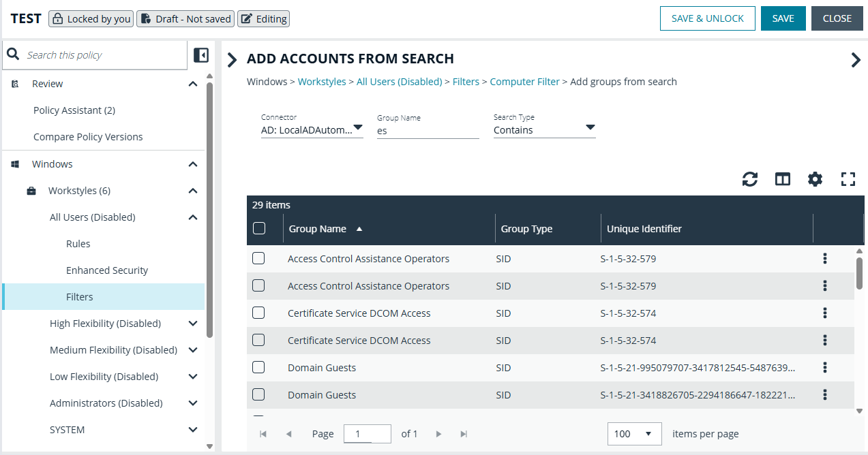Collapse the Review section chevron
The width and height of the screenshot is (868, 455).
click(x=193, y=84)
